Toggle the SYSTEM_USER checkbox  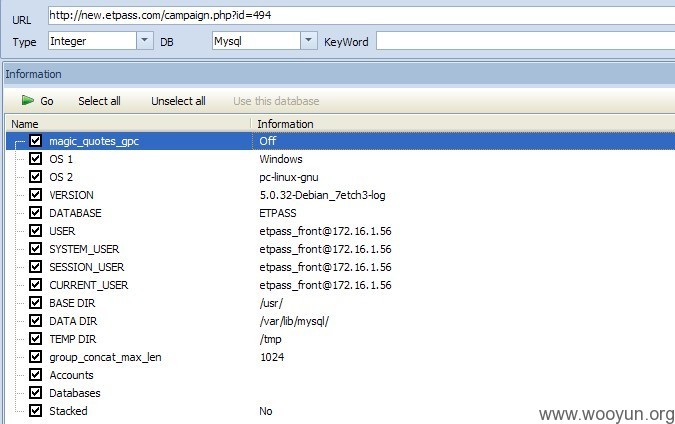coord(35,249)
